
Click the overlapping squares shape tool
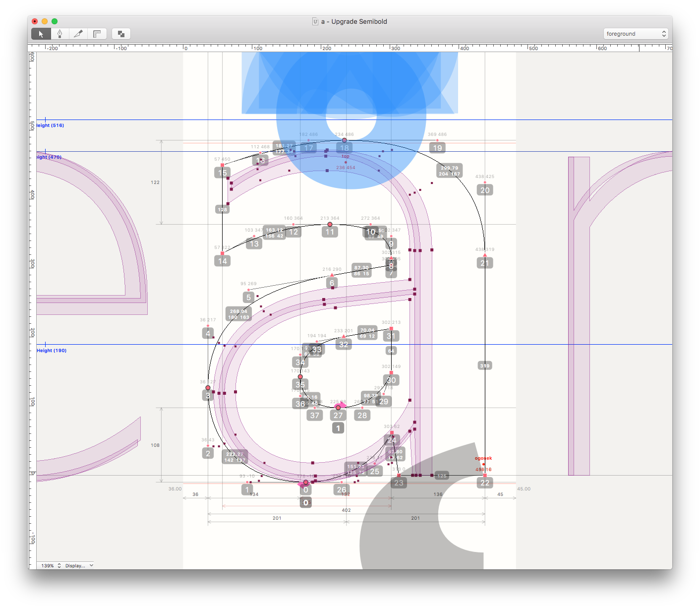click(x=121, y=34)
